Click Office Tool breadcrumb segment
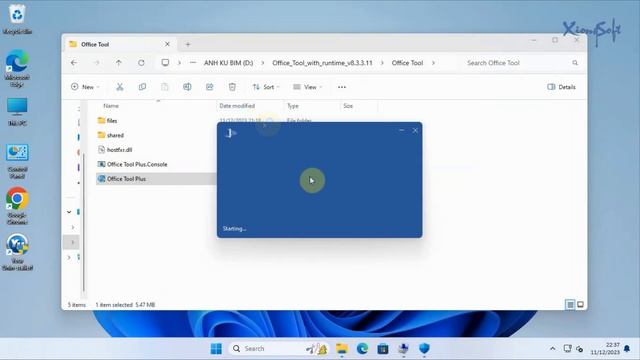The width and height of the screenshot is (640, 360). [x=407, y=63]
